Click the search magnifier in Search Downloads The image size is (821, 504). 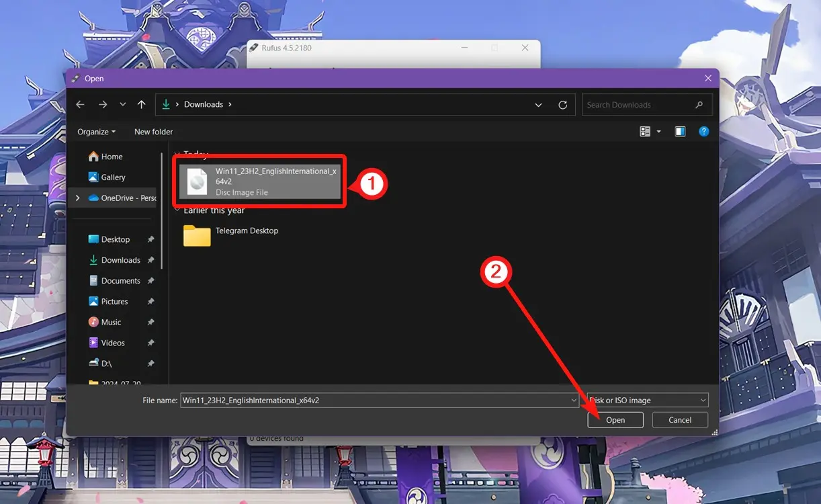coord(699,104)
